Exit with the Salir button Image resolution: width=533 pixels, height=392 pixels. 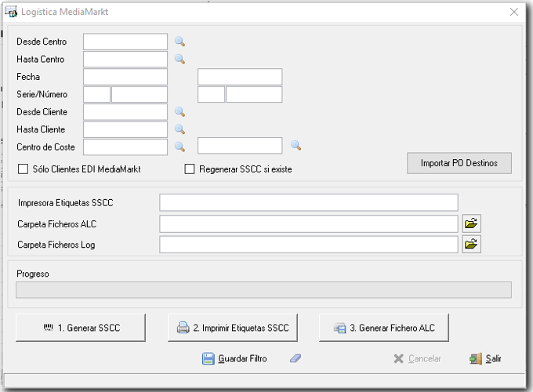tap(485, 359)
